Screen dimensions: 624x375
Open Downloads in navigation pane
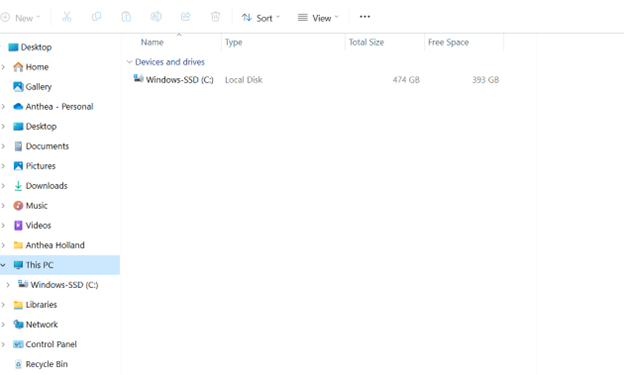(47, 186)
